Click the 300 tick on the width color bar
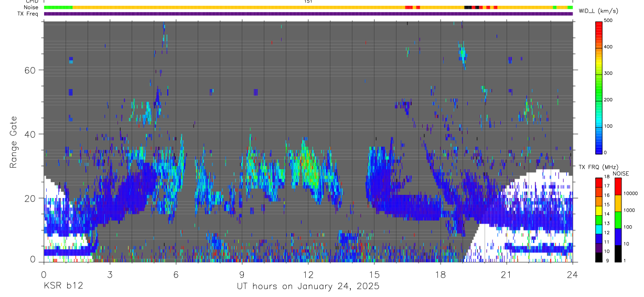Screen dimensions: 644x297 [609, 73]
